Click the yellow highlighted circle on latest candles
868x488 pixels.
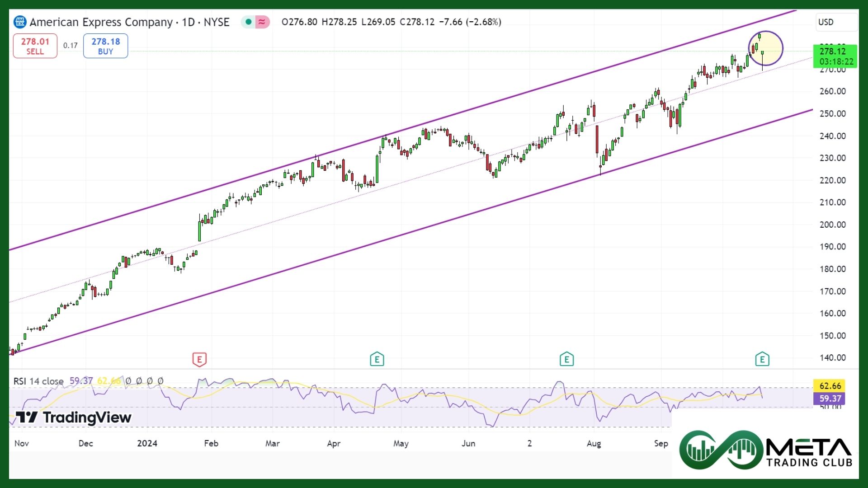coord(766,48)
